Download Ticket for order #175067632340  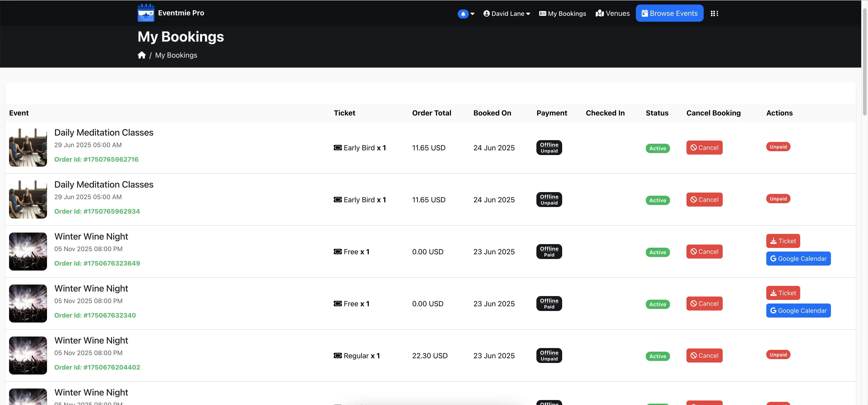(783, 293)
